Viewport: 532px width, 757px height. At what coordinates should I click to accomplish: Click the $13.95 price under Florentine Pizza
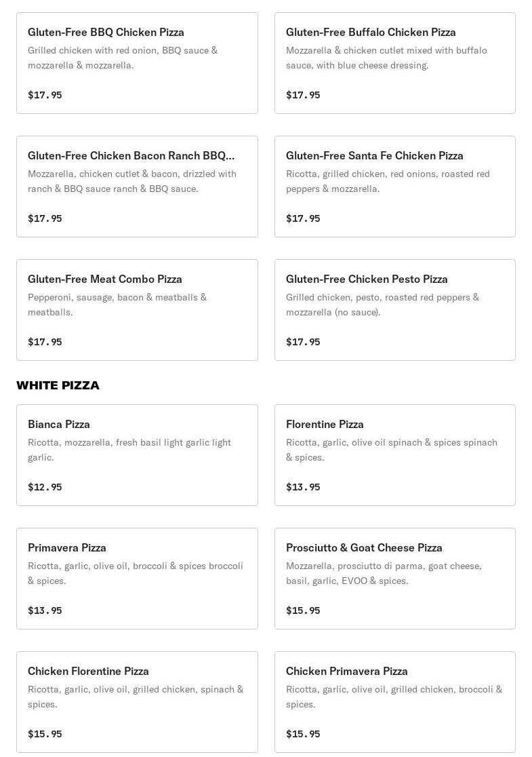click(303, 487)
